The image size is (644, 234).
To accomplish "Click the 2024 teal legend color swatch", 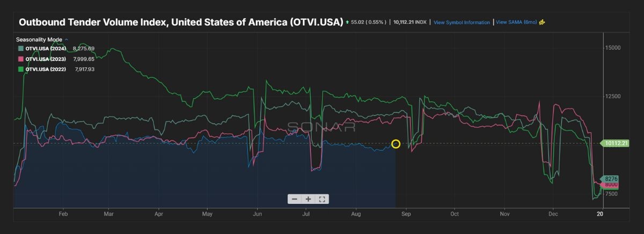I will pyautogui.click(x=21, y=48).
